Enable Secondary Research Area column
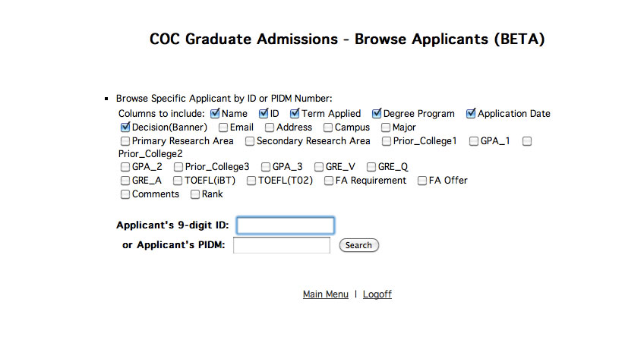This screenshot has width=644, height=362. click(x=250, y=141)
